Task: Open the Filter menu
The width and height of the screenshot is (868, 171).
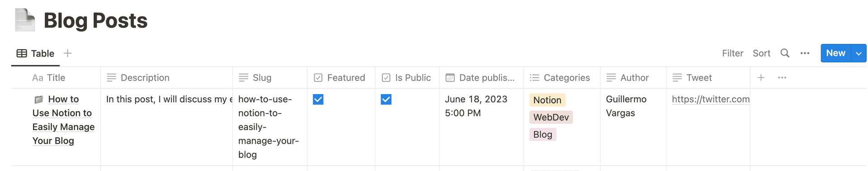Action: [x=732, y=53]
